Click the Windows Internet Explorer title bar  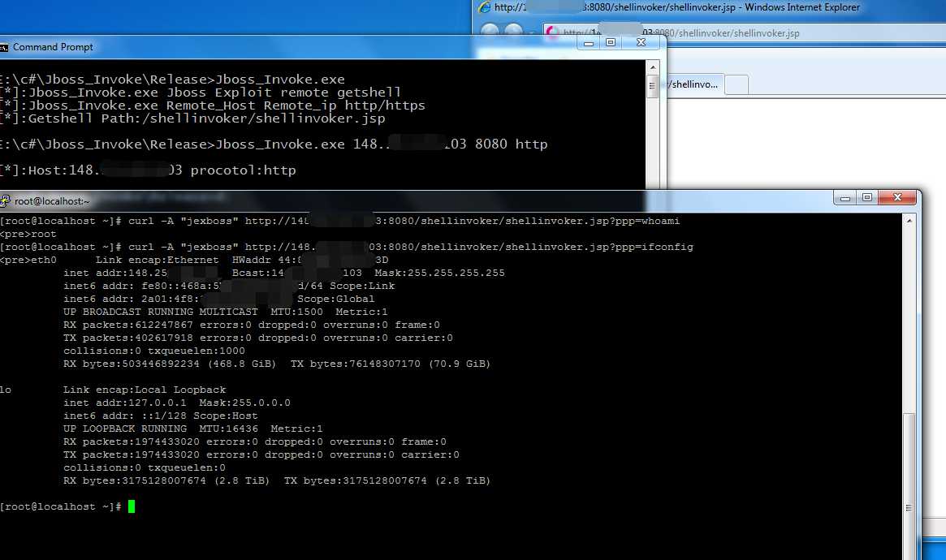click(x=677, y=7)
